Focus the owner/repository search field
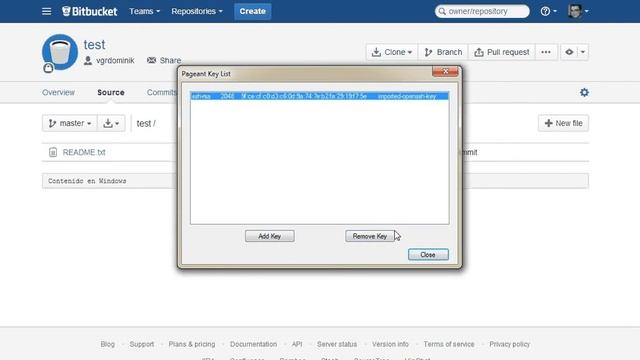This screenshot has width=640, height=360. point(482,11)
